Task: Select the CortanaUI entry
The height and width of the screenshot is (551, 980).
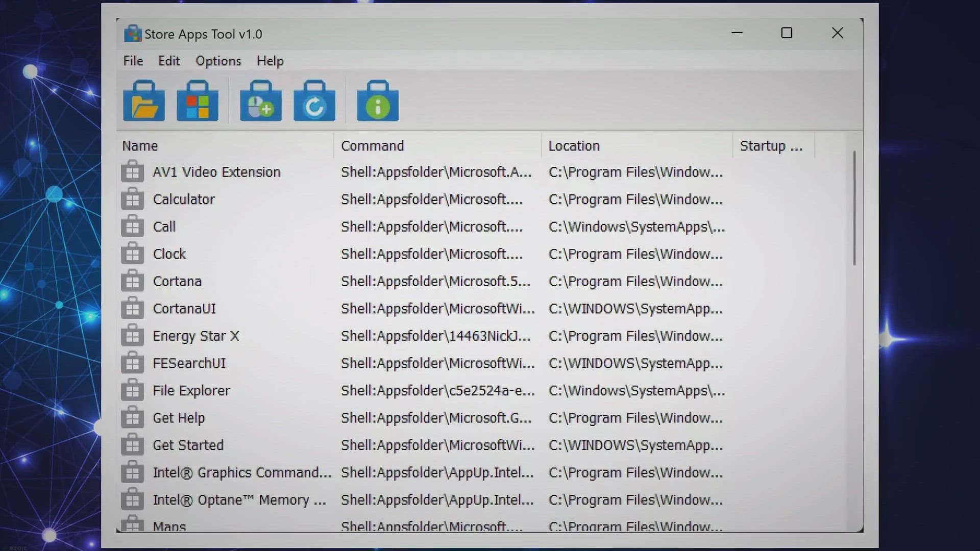Action: [x=184, y=309]
